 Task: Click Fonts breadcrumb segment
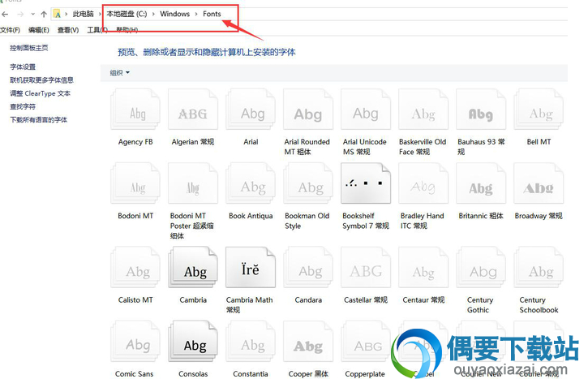212,14
